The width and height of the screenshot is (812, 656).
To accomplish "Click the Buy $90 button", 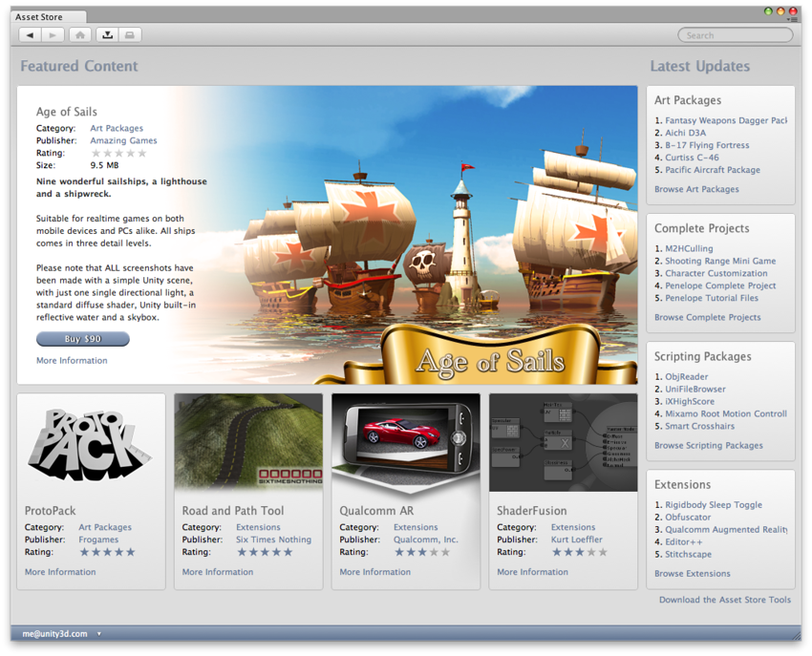I will 82,339.
